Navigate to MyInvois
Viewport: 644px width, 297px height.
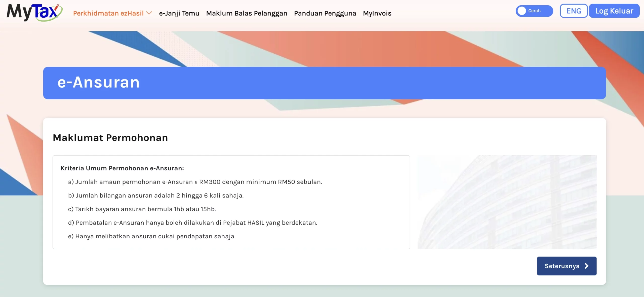pos(377,13)
